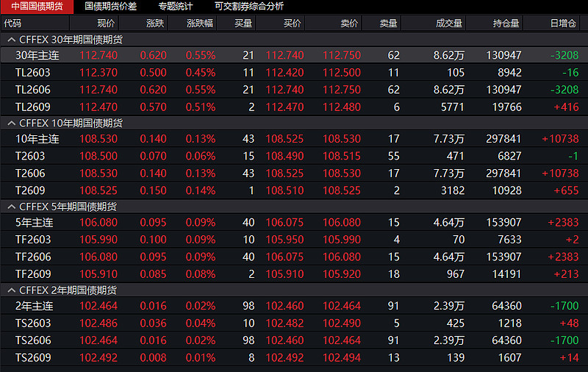Select the TF2603 contract
588x372 pixels.
point(294,240)
